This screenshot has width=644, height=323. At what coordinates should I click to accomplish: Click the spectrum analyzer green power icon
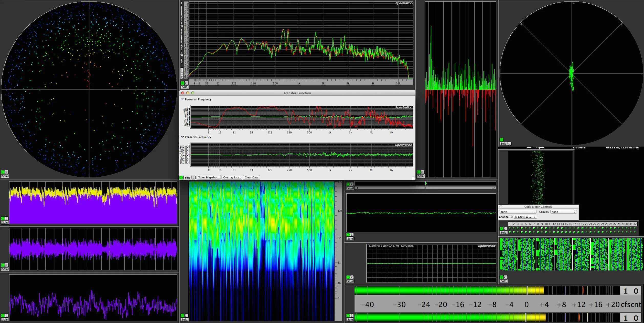coord(182,83)
